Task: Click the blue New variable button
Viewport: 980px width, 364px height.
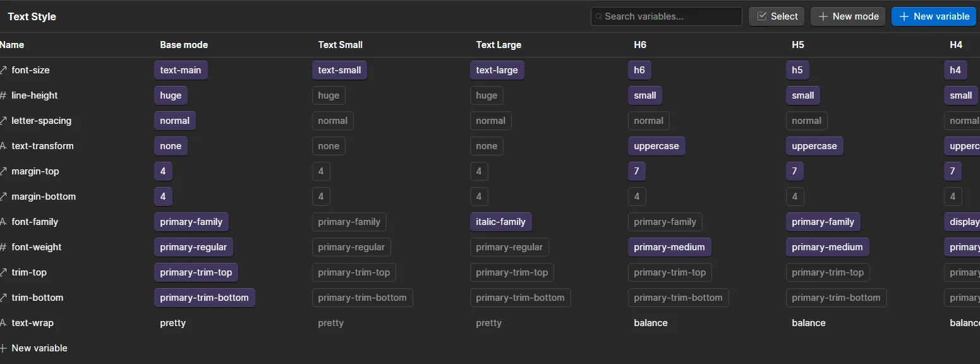Action: pos(934,16)
